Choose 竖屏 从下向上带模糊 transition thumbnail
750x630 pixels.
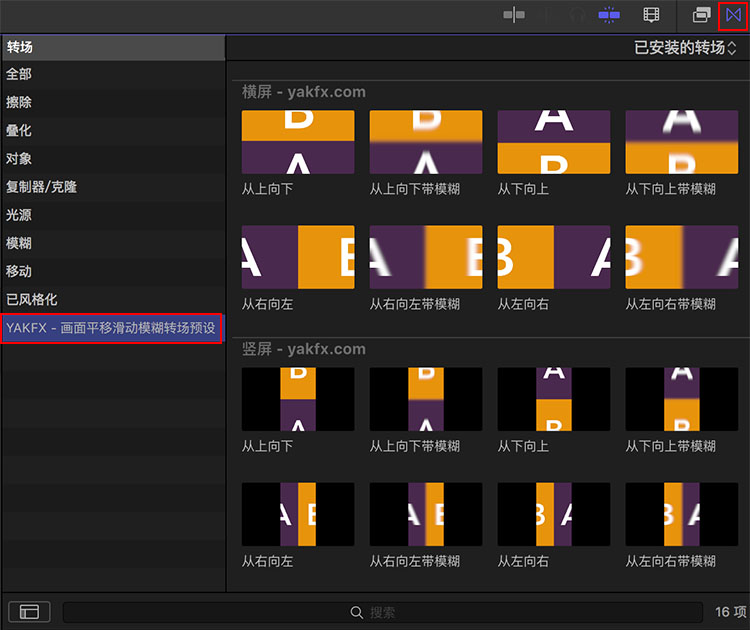682,399
